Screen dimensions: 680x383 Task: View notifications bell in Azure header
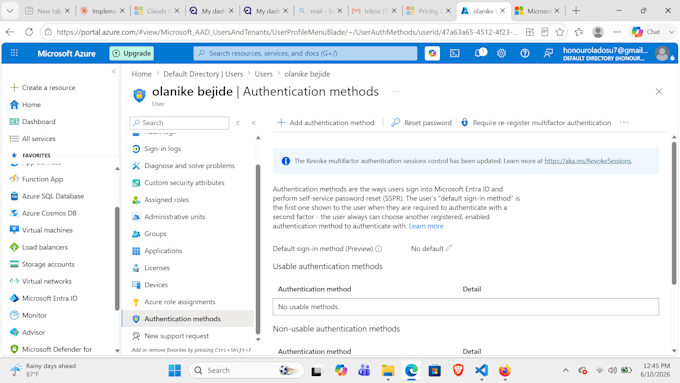[x=480, y=53]
